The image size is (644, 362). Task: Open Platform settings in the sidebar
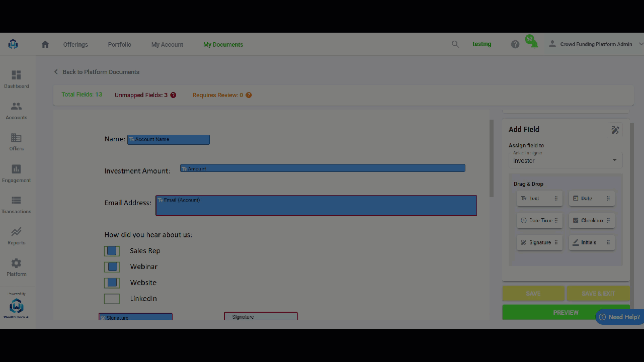coord(17,267)
